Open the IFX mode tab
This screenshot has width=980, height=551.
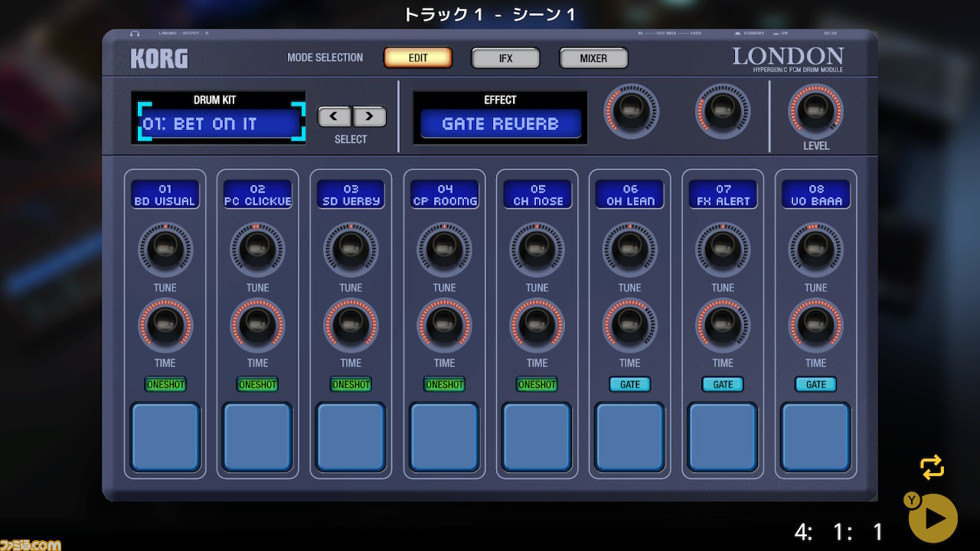(x=505, y=58)
